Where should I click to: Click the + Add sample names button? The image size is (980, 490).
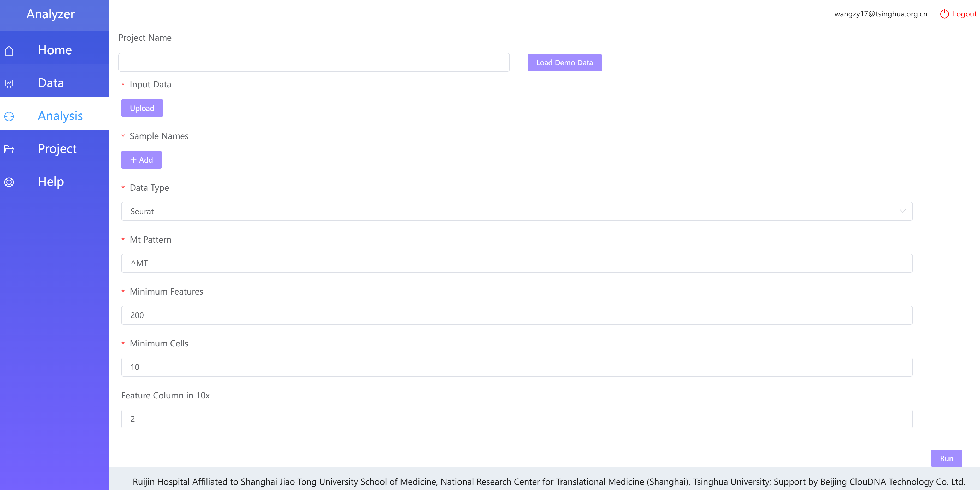[141, 160]
